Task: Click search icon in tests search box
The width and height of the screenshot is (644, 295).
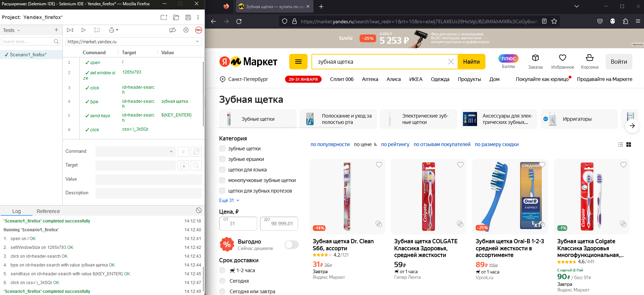Action: coord(56,42)
